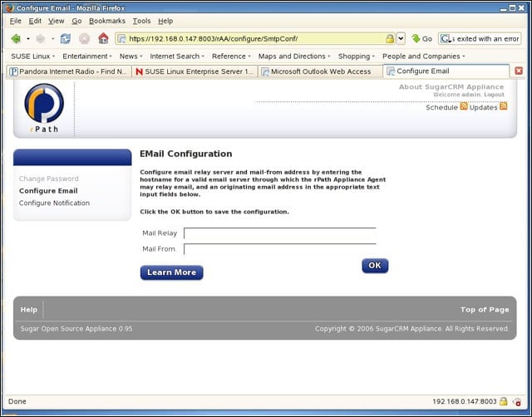Open Back history dropdown arrow

(28, 39)
